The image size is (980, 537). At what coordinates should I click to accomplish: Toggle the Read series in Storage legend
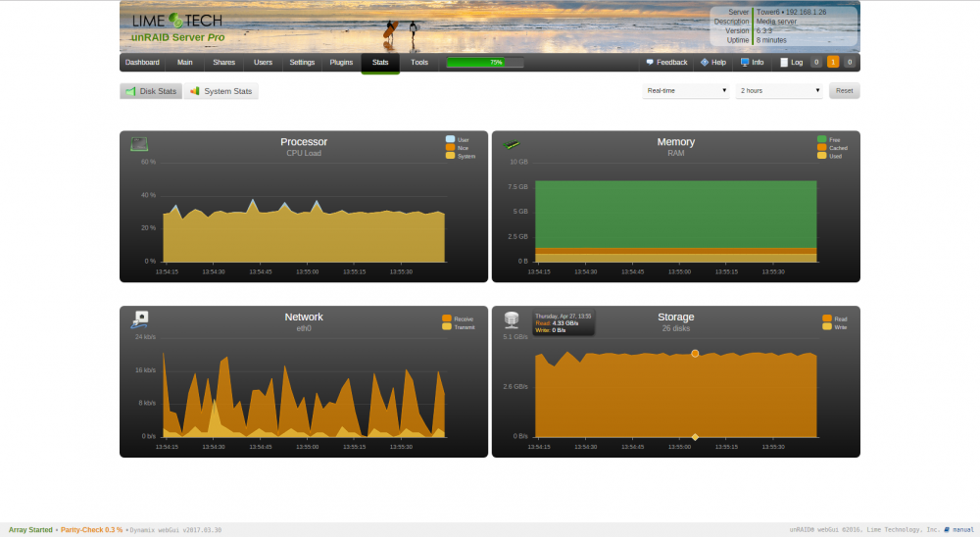(x=834, y=318)
